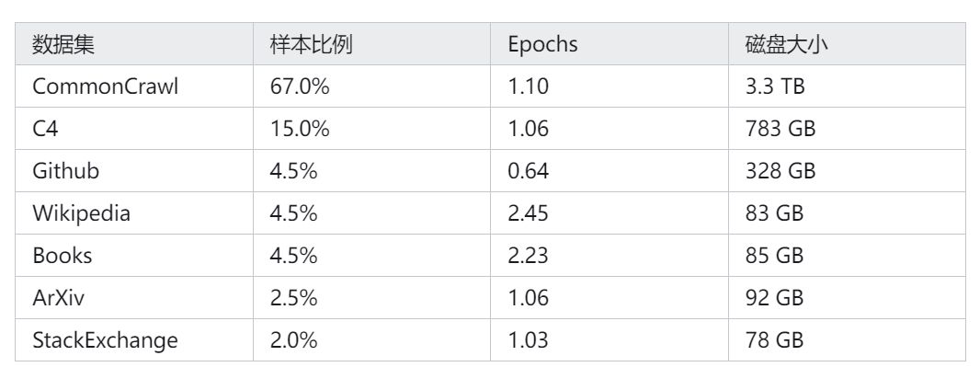
Task: Select the ArXiv dataset cell
Action: click(x=134, y=298)
